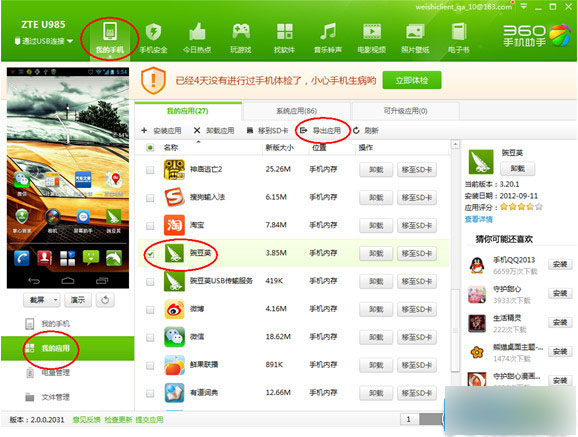Click the 微信 app icon in list
The height and width of the screenshot is (437, 578).
(x=174, y=337)
